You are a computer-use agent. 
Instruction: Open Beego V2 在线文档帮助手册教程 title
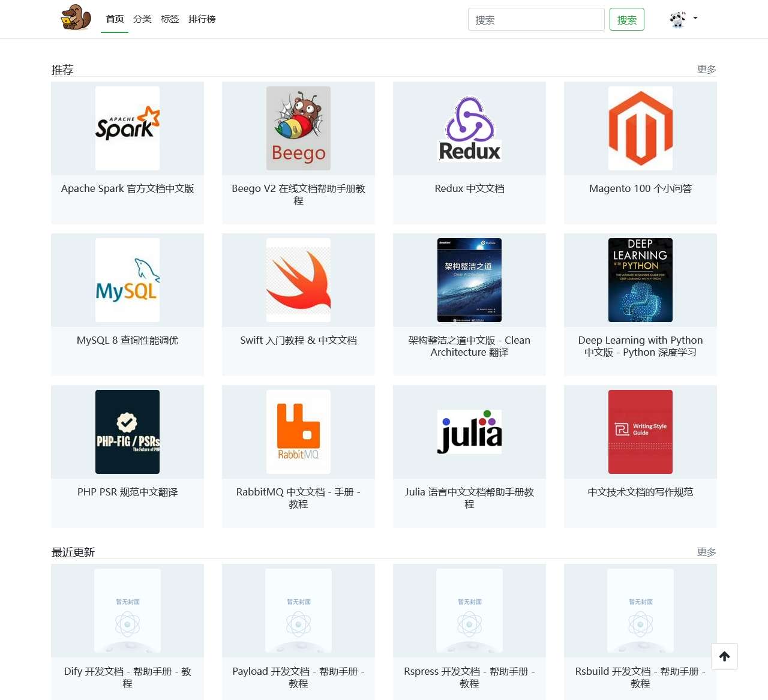[298, 194]
